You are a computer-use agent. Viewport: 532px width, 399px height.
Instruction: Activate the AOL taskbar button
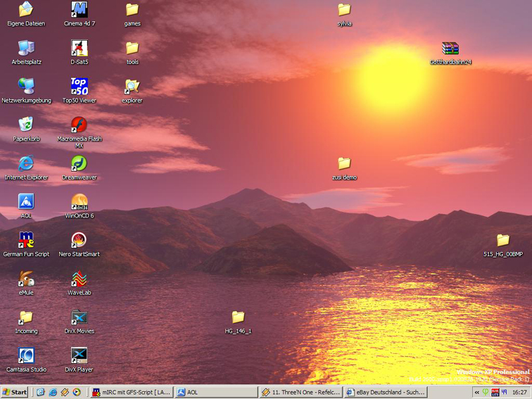pos(215,392)
